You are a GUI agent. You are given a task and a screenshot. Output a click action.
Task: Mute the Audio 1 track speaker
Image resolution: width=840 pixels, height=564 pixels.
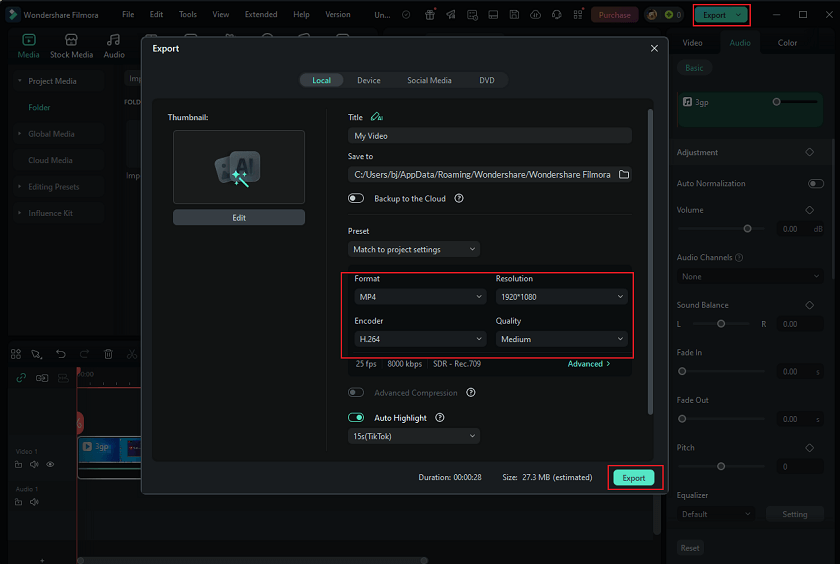(34, 502)
